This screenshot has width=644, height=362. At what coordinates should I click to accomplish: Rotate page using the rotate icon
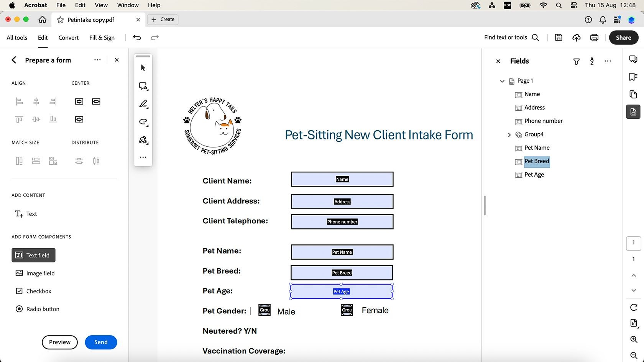[634, 307]
